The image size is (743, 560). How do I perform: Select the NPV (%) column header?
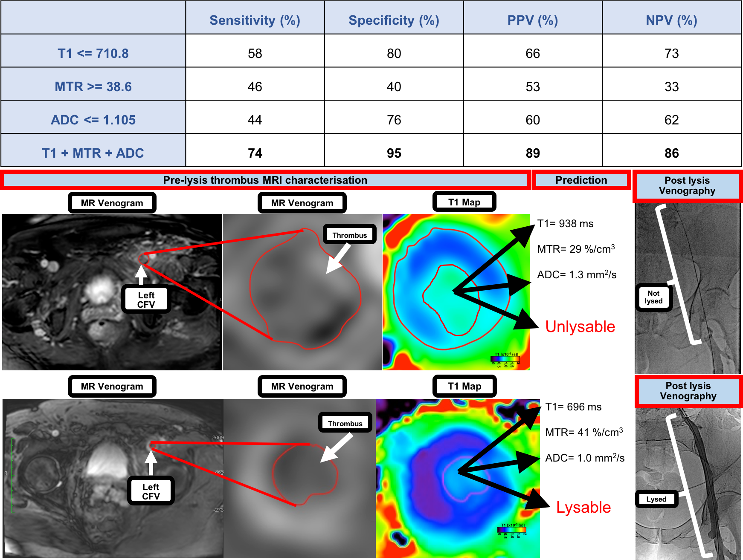coord(671,20)
